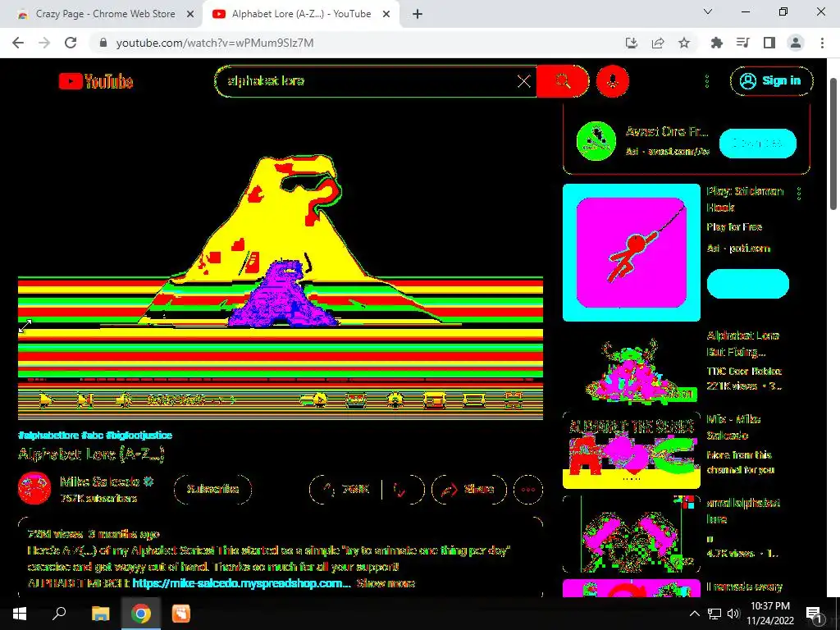Open Mike Salcedo's channel avatar
Screen dimensions: 840x630
pyautogui.click(x=34, y=489)
